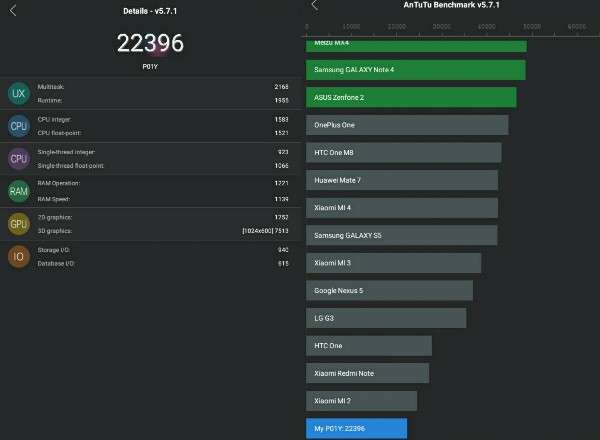This screenshot has width=600, height=440.
Task: Select the Single-thread float-point row
Action: (163, 166)
